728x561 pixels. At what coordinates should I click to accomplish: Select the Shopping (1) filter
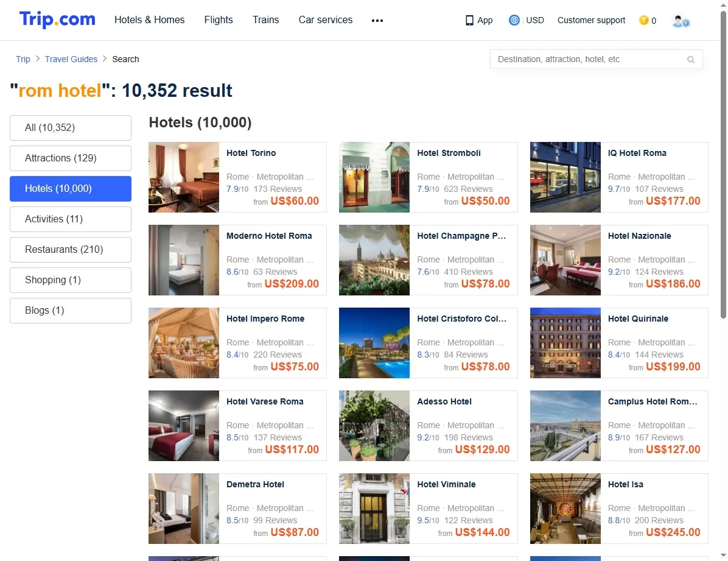click(x=71, y=280)
